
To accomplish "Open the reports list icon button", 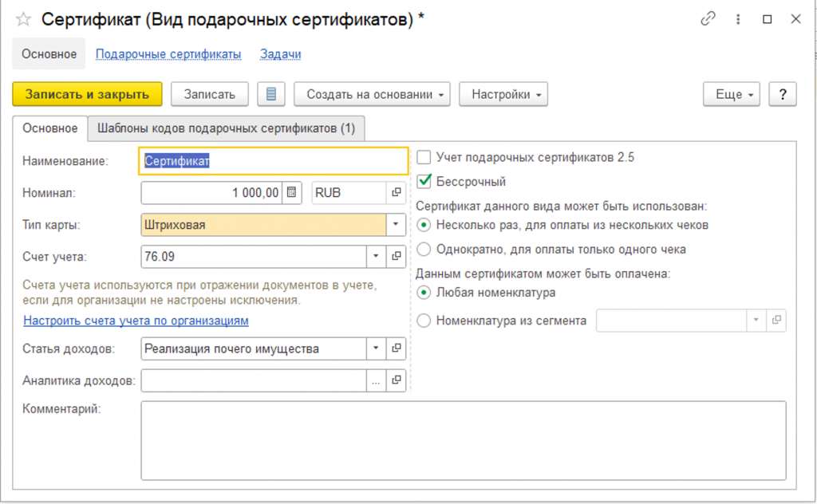I will pyautogui.click(x=271, y=94).
